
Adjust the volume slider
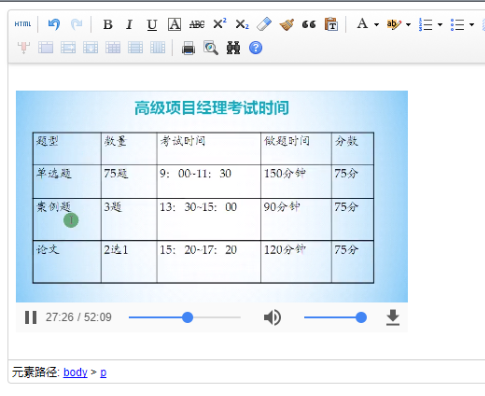point(335,317)
